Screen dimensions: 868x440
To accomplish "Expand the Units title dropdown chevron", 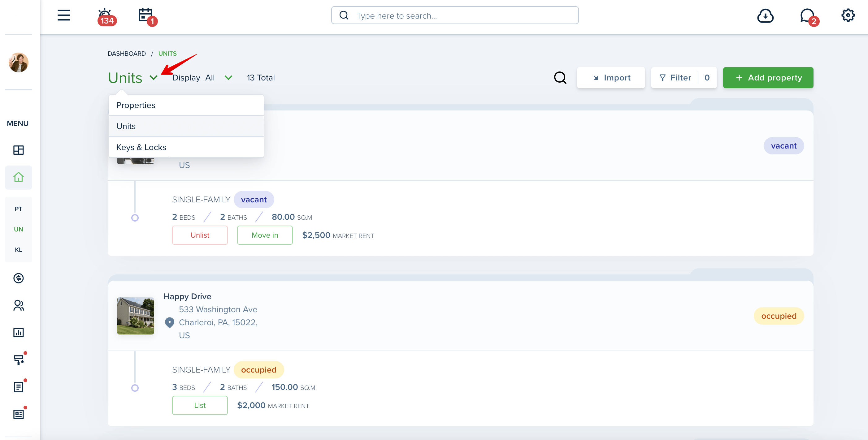I will point(154,78).
